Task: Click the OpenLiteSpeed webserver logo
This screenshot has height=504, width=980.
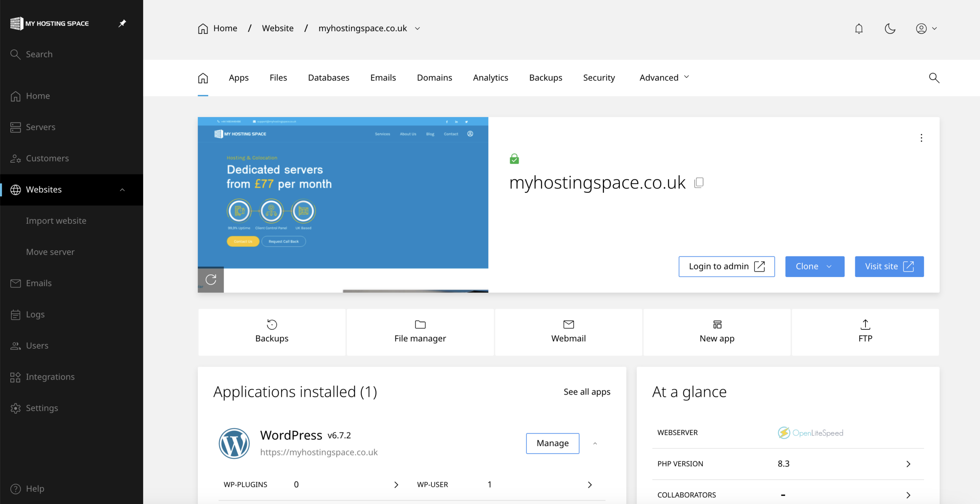Action: click(810, 433)
